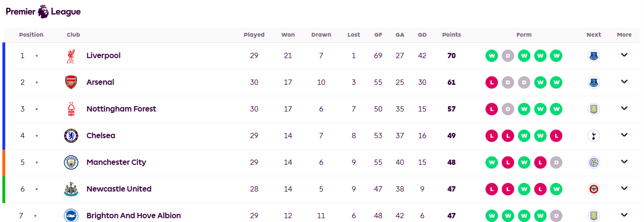This screenshot has height=222, width=644.
Task: Open Liverpool's next opponent Everton badge
Action: pos(593,56)
